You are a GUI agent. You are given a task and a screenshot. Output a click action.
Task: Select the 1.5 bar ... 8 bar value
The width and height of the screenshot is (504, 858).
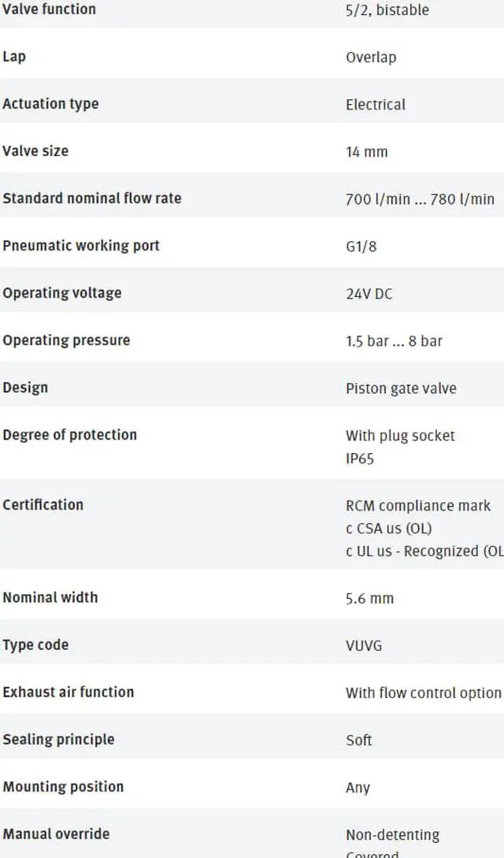point(394,341)
